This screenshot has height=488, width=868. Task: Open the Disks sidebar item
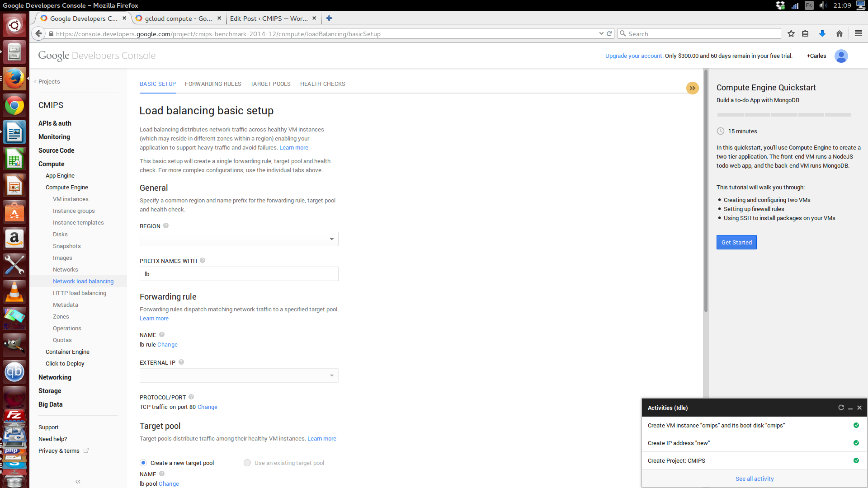click(60, 235)
